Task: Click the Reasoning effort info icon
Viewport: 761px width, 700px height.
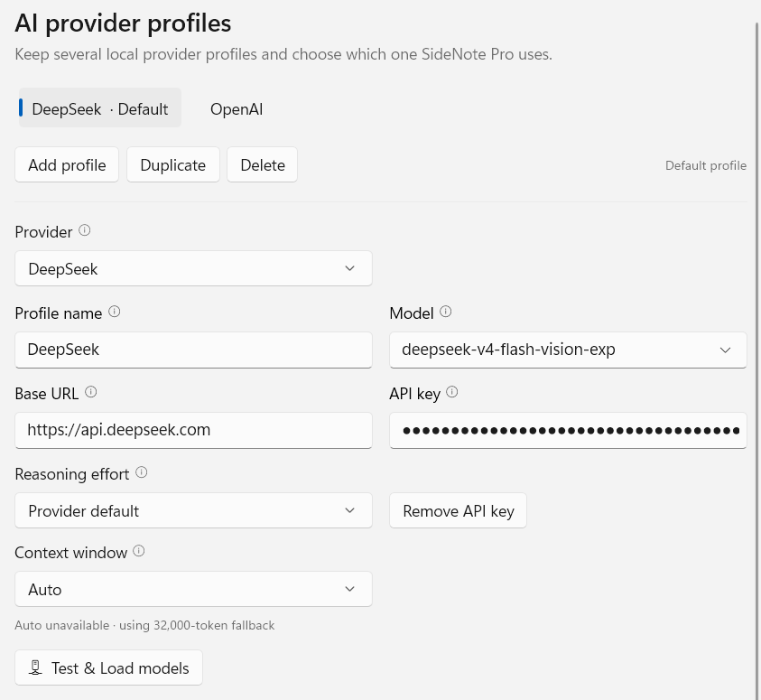Action: tap(141, 471)
